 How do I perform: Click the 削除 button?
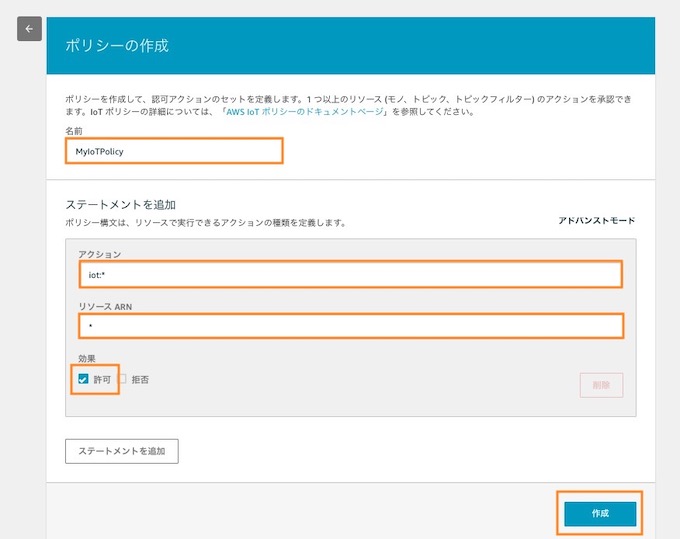pyautogui.click(x=602, y=385)
